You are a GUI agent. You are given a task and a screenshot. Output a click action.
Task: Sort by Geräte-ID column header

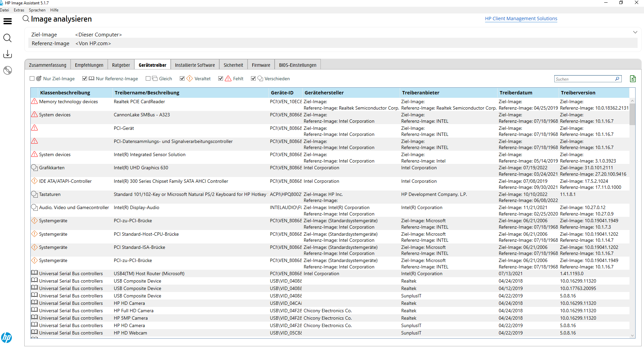(x=285, y=93)
